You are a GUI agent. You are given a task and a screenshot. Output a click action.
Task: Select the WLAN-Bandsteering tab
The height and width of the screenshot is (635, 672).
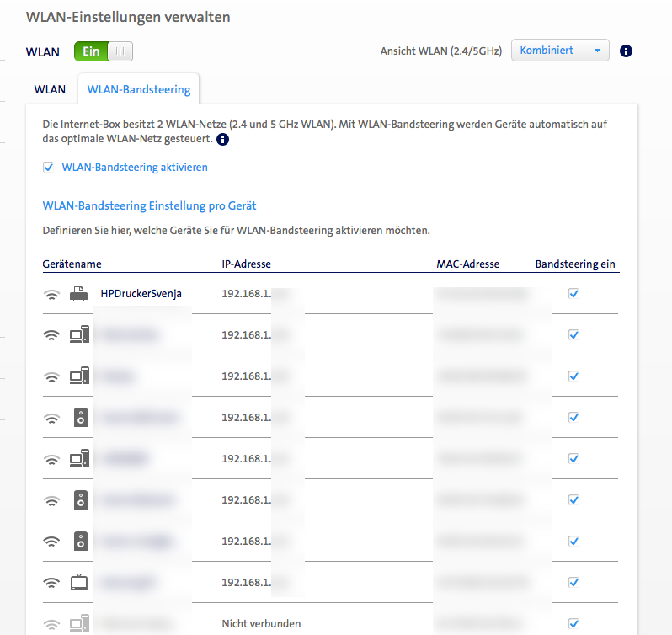point(139,89)
